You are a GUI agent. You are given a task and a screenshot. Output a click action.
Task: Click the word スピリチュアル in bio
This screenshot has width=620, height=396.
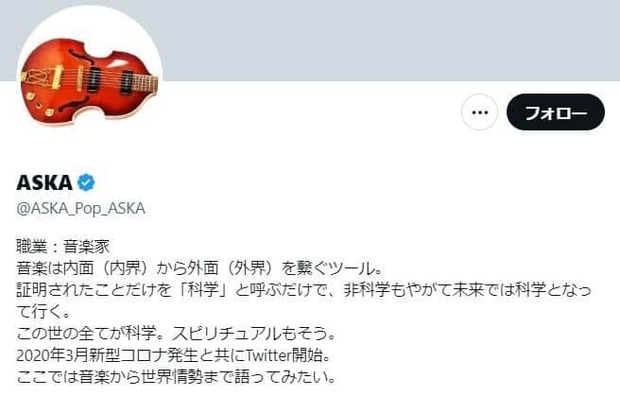(x=226, y=334)
